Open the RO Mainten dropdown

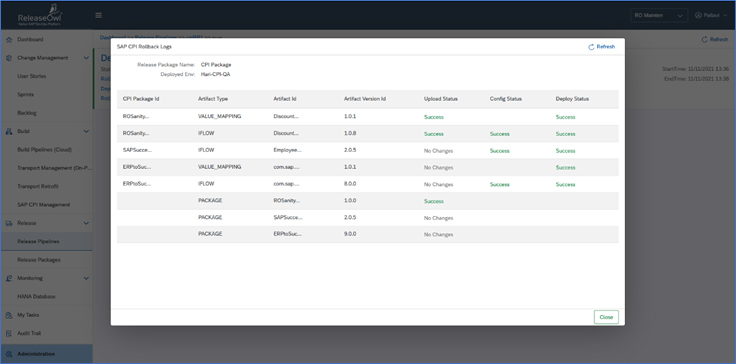(x=659, y=15)
